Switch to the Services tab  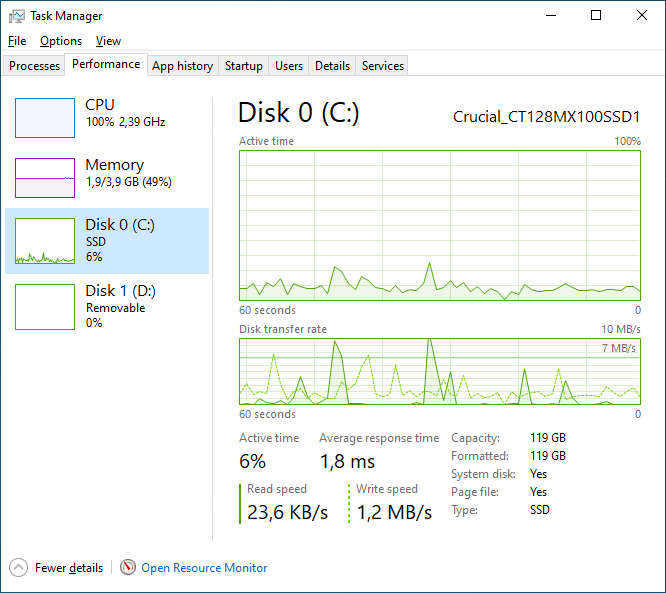(x=382, y=66)
